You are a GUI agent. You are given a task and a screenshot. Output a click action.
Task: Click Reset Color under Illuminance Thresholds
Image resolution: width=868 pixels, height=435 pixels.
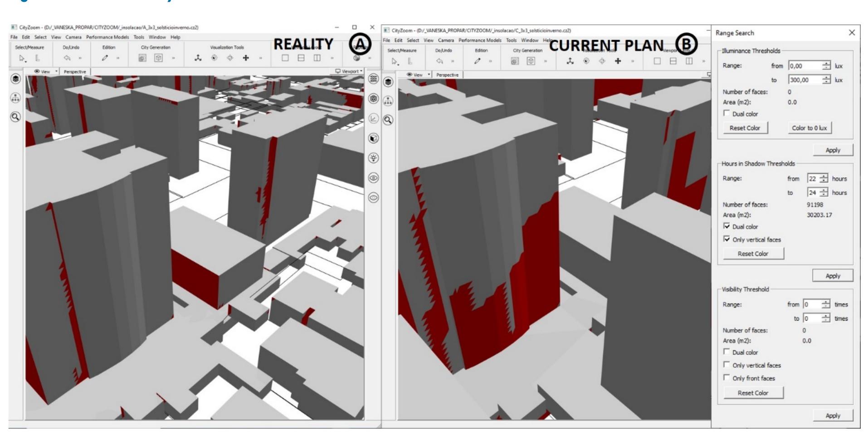click(x=745, y=128)
